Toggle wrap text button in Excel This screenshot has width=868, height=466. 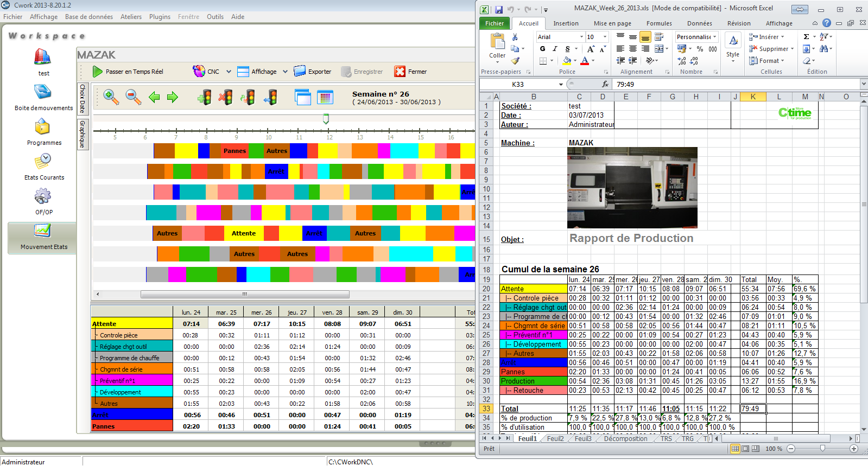659,37
